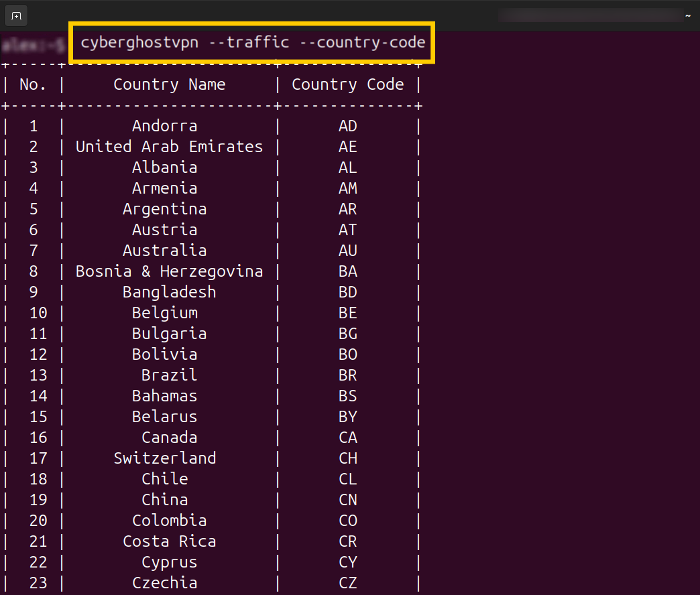Select the 'Albania' row name

[165, 168]
